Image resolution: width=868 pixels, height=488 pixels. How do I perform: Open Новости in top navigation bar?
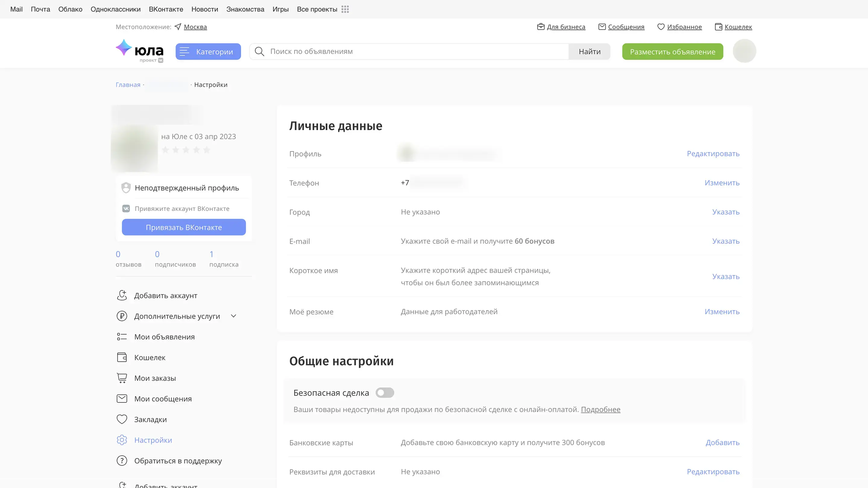click(205, 9)
